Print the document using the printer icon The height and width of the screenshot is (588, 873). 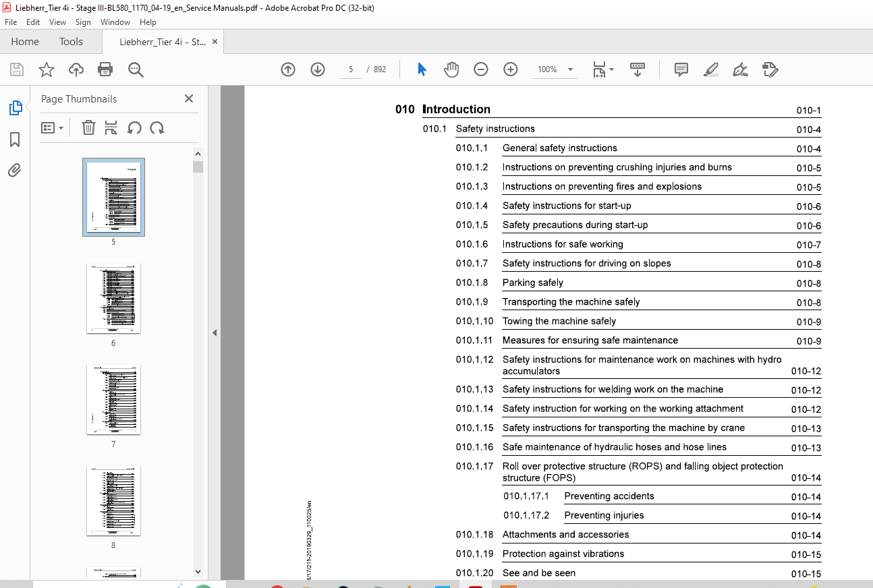click(x=105, y=69)
